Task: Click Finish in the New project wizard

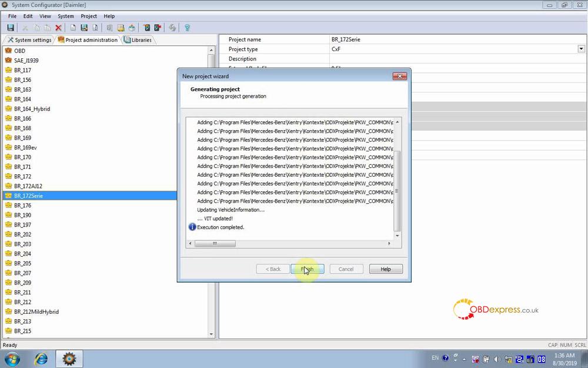Action: click(x=307, y=269)
